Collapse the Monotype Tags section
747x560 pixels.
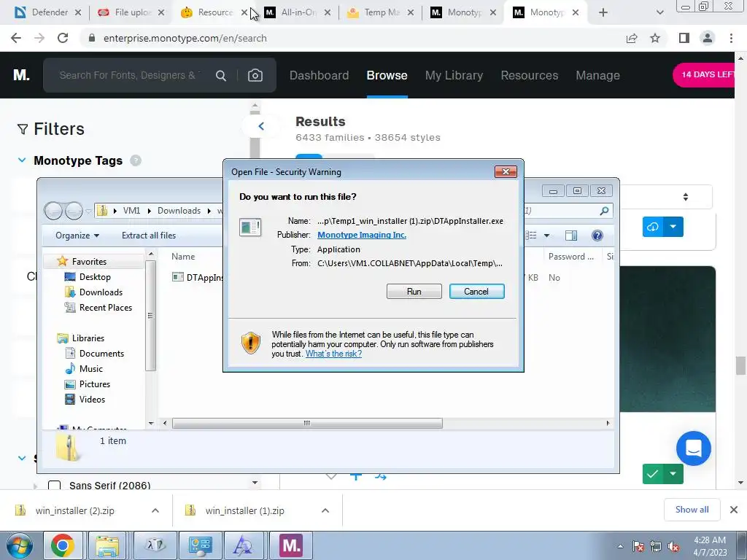[22, 160]
